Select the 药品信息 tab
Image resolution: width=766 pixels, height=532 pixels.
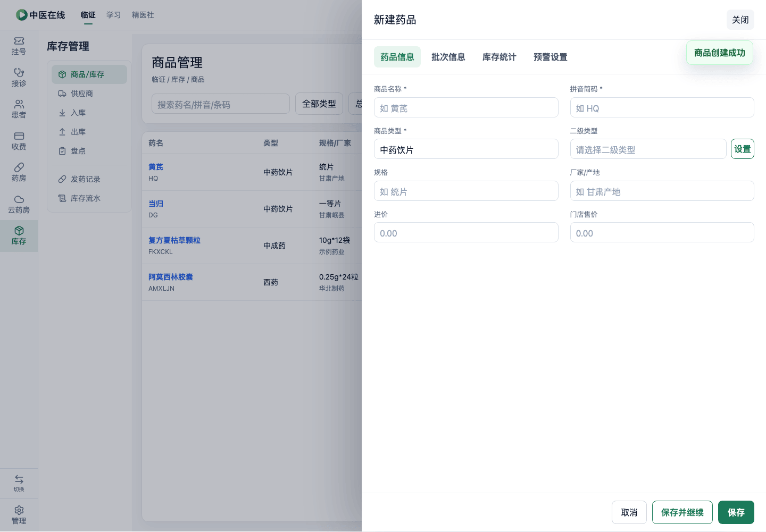click(397, 57)
